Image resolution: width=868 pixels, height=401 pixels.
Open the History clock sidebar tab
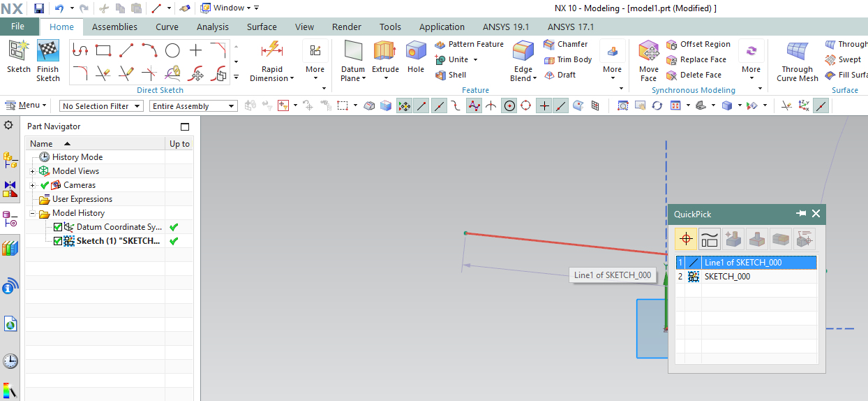pyautogui.click(x=10, y=361)
